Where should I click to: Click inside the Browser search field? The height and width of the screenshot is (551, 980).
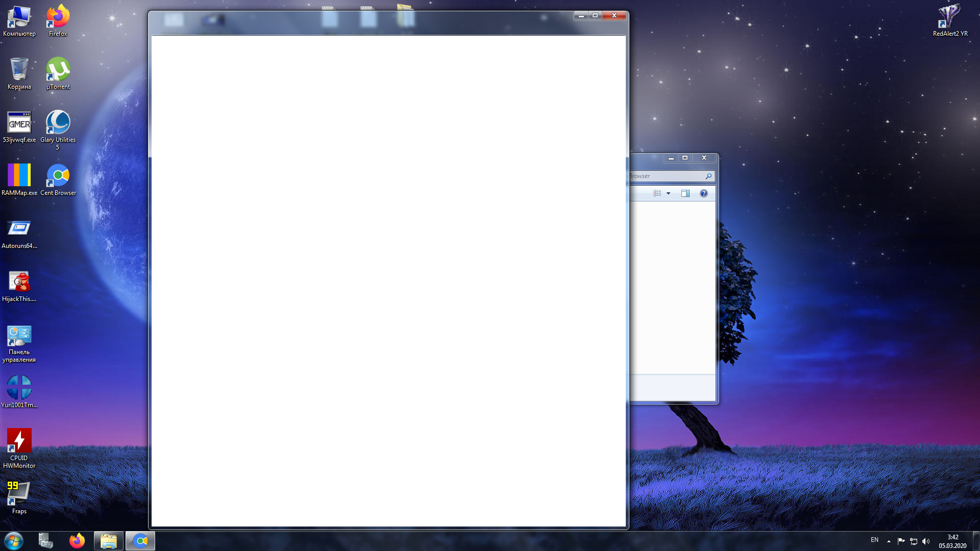click(x=664, y=176)
